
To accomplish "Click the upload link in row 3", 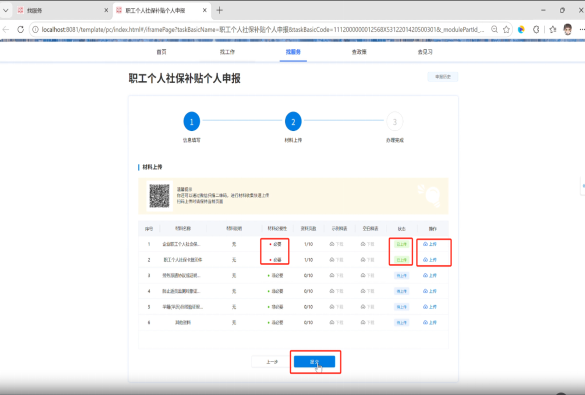I will click(430, 276).
